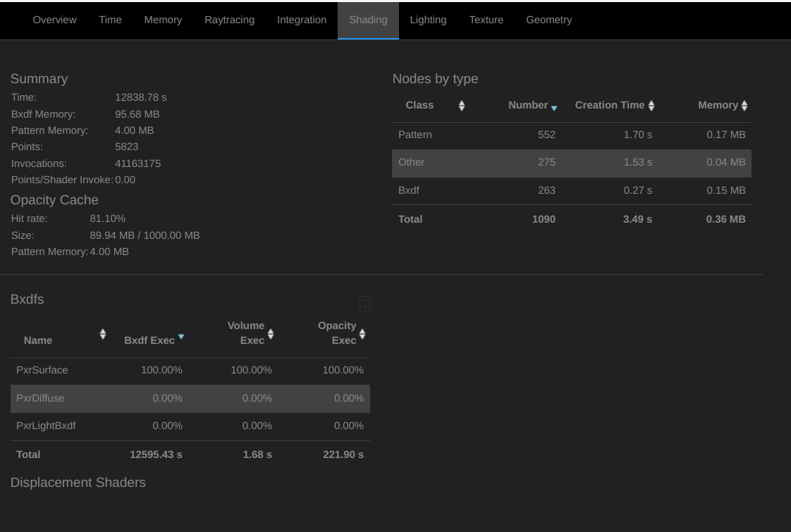This screenshot has height=532, width=791.
Task: Select the Bxdf class cell in Nodes table
Action: tap(409, 191)
